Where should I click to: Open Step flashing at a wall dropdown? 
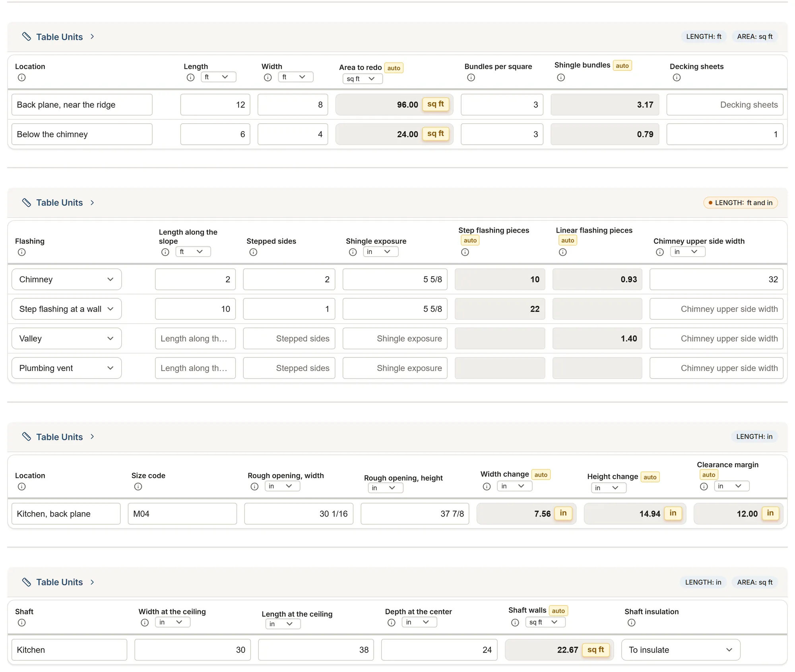coord(66,309)
